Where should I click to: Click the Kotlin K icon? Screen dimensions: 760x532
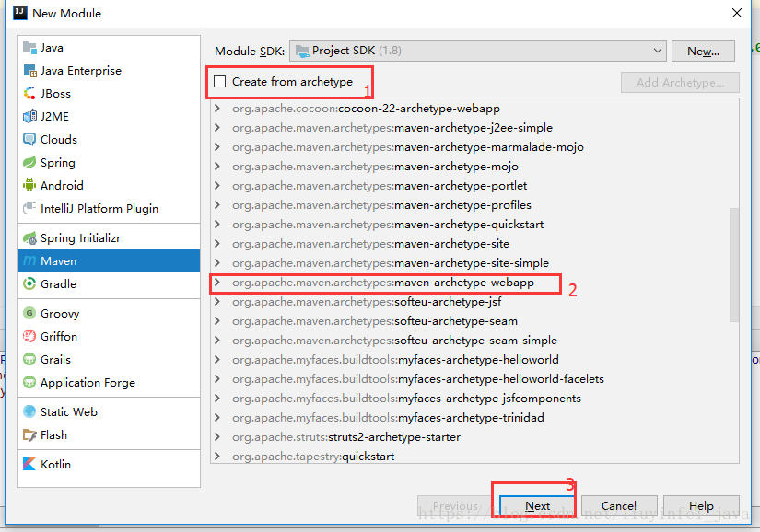click(x=29, y=464)
